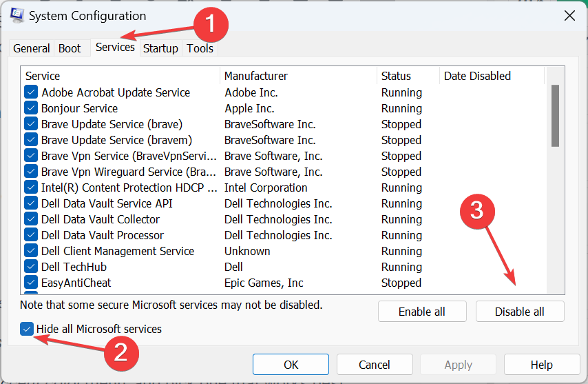Click the Epic Games, Inc manufacturer cell

pyautogui.click(x=264, y=283)
